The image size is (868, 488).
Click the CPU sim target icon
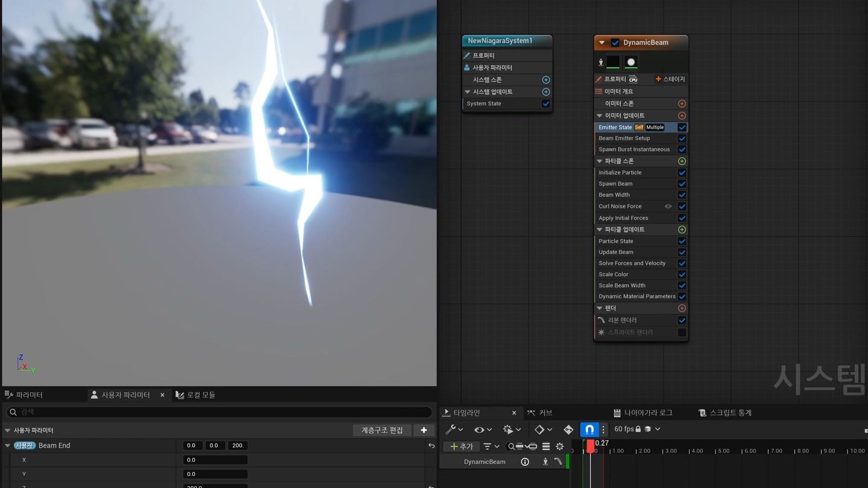pos(633,80)
